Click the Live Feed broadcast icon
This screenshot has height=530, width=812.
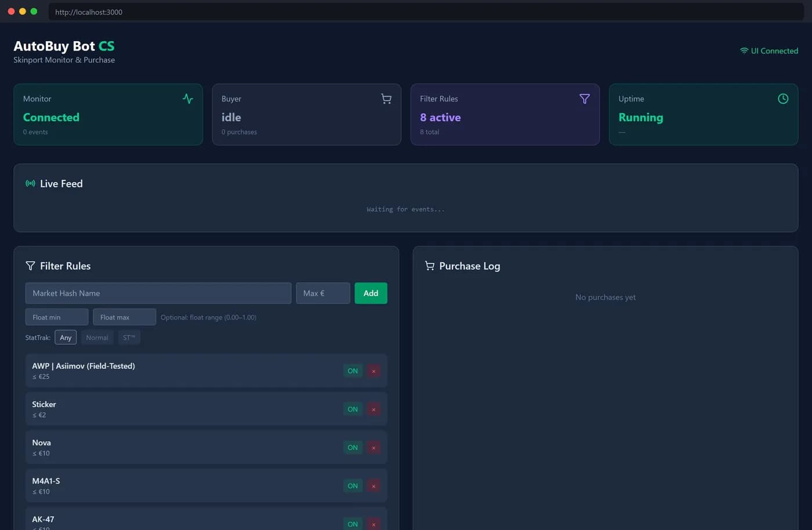point(30,183)
